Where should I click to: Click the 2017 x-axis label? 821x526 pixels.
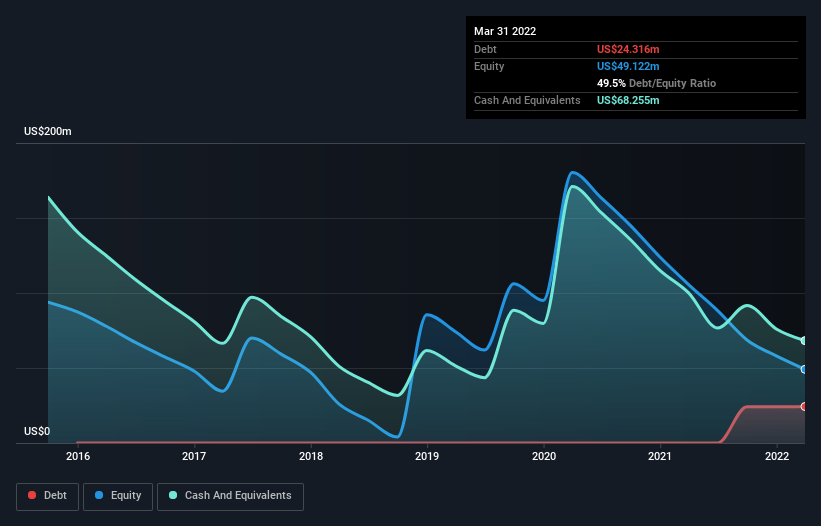click(x=194, y=456)
